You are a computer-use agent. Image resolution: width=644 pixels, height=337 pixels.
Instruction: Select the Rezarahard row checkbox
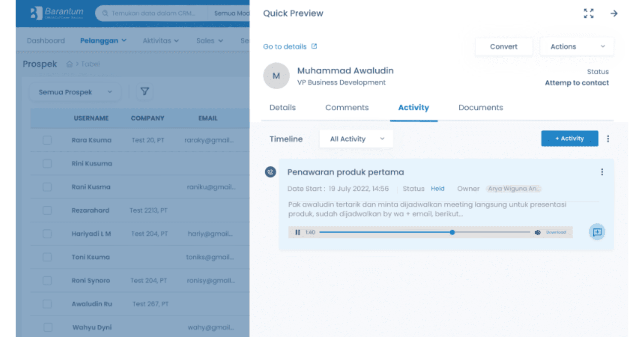pos(47,210)
